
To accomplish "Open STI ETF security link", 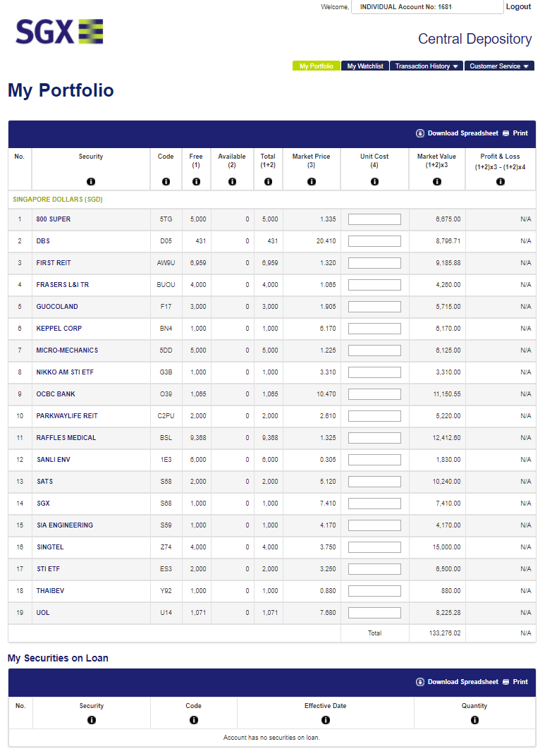I will [48, 568].
